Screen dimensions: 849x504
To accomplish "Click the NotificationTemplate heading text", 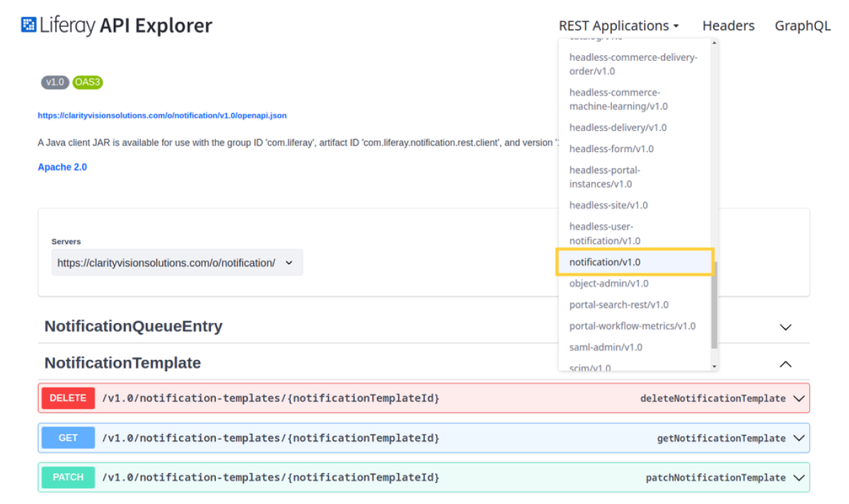I will [122, 363].
